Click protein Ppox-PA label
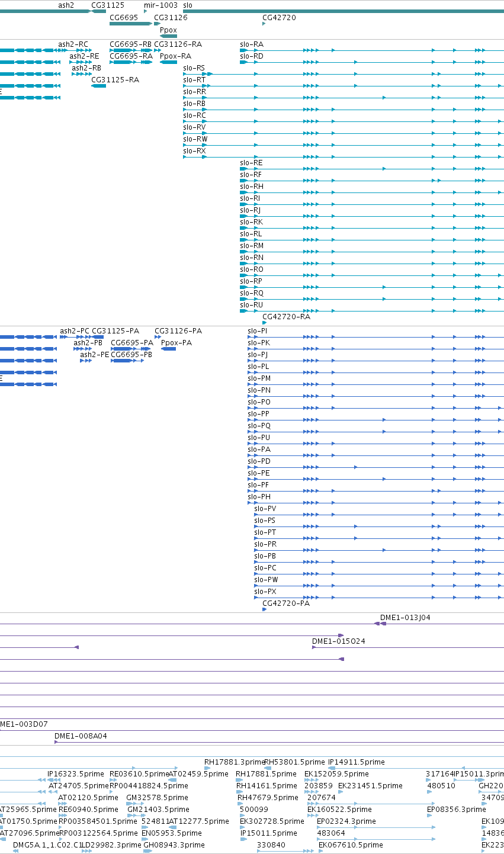The height and width of the screenshot is (854, 504). pos(176,343)
